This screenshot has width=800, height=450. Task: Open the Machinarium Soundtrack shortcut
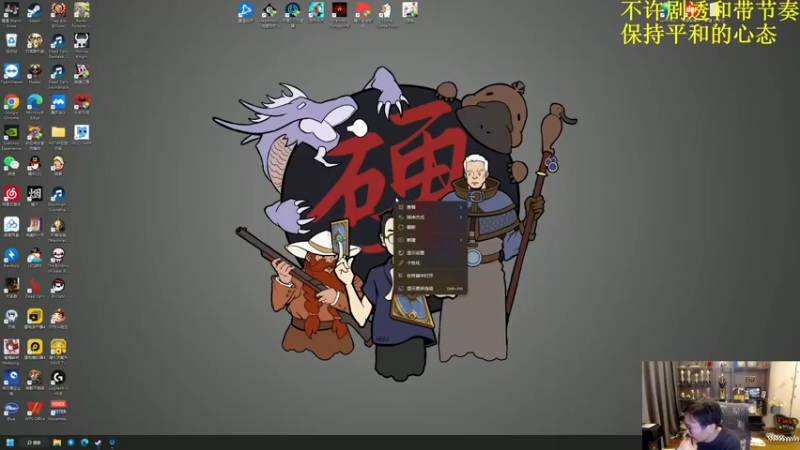(58, 198)
